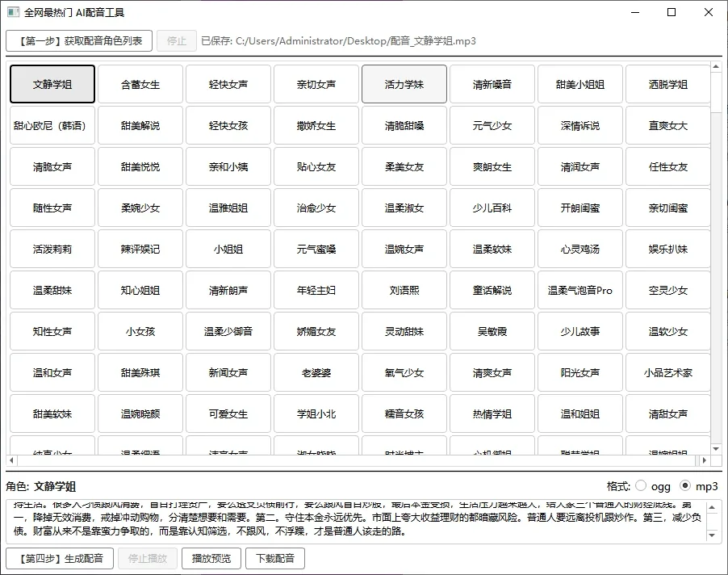Screen dimensions: 728x575
Task: Pick the 甜美小姐姐 voice role
Action: tap(580, 84)
